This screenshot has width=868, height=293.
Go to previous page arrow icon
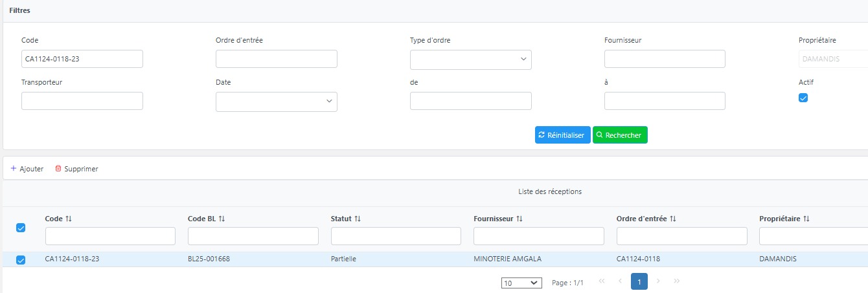coord(621,281)
